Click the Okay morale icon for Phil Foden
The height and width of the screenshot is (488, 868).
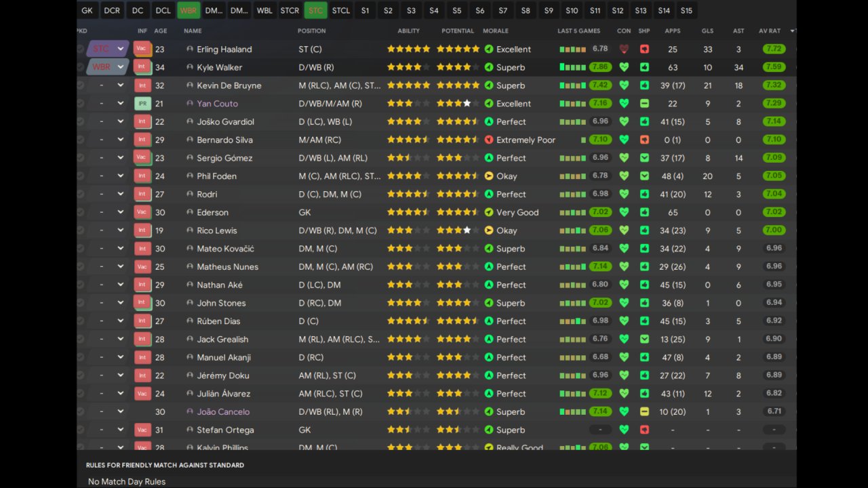tap(489, 176)
